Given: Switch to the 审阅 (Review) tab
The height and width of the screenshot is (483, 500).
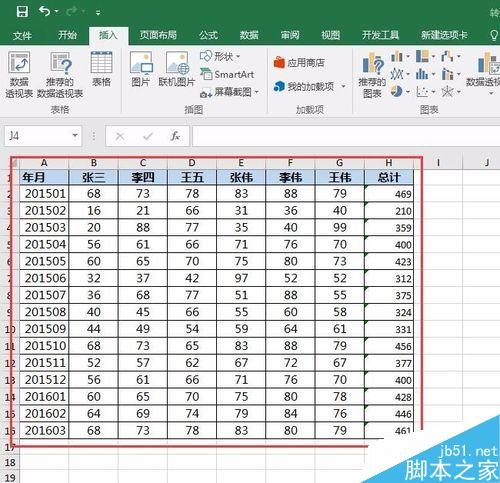Looking at the screenshot, I should tap(290, 35).
